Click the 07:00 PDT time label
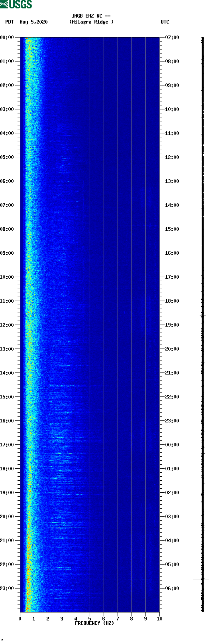The width and height of the screenshot is (220, 644). 7,205
